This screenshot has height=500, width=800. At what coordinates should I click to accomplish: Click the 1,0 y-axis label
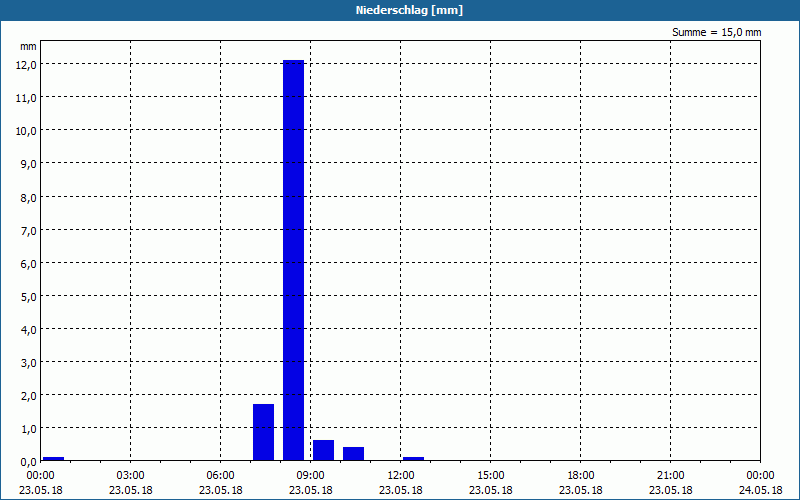pos(28,429)
